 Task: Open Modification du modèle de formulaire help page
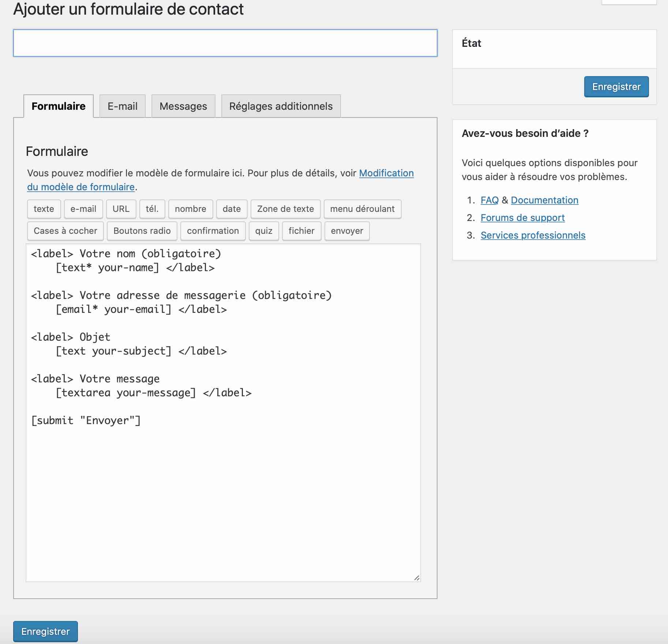pyautogui.click(x=386, y=173)
